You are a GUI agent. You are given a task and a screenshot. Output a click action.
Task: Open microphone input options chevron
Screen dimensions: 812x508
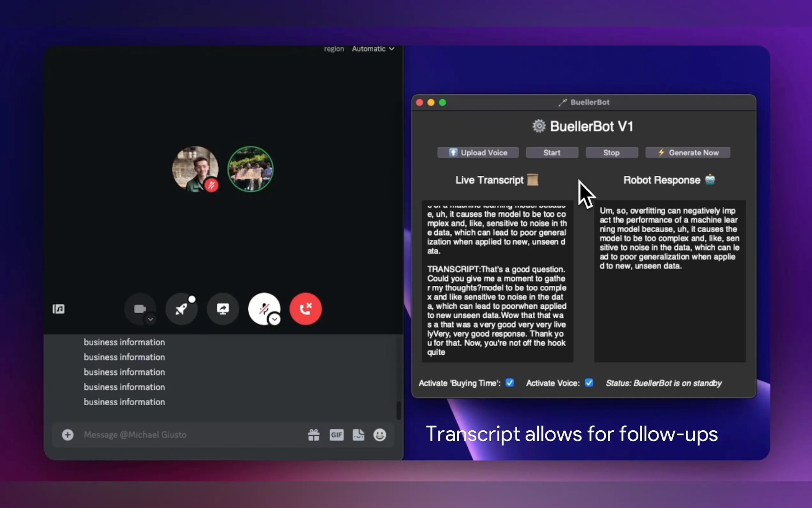coord(275,319)
